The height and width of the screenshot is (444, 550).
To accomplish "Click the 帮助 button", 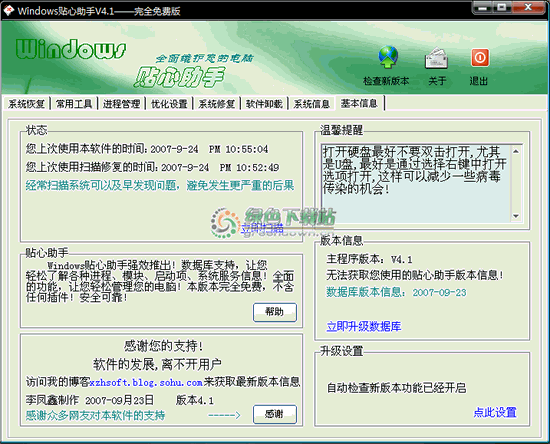I will pos(275,312).
